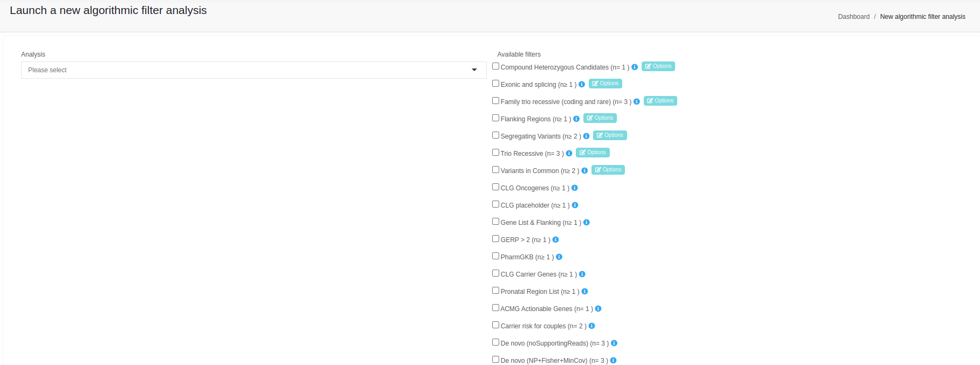
Task: Show info for De novo (noSupportingReads)
Action: [614, 343]
